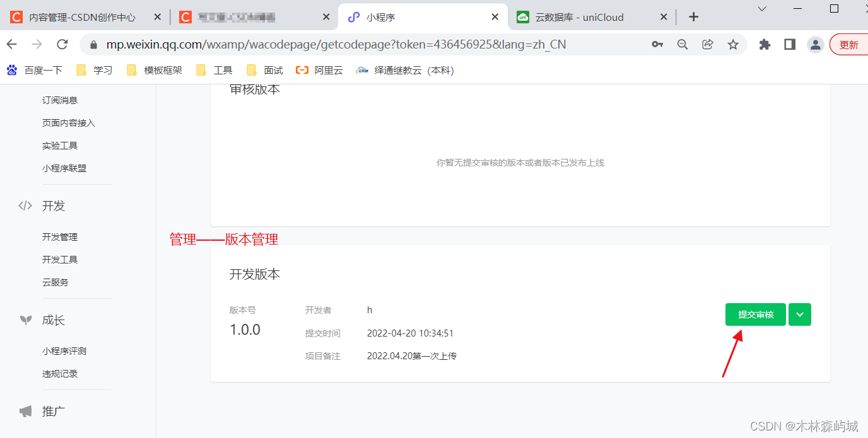Switch to the 云数据库 - uniCloud tab

click(584, 17)
